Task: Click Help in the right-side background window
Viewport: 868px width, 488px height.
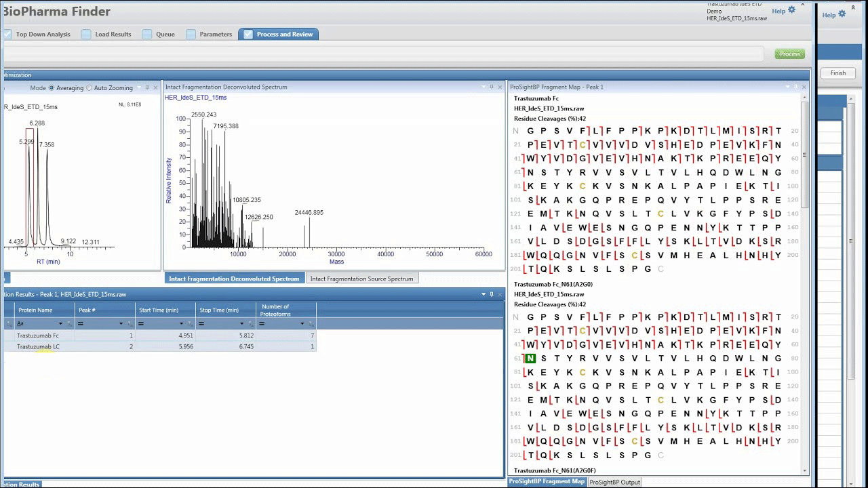Action: [829, 15]
